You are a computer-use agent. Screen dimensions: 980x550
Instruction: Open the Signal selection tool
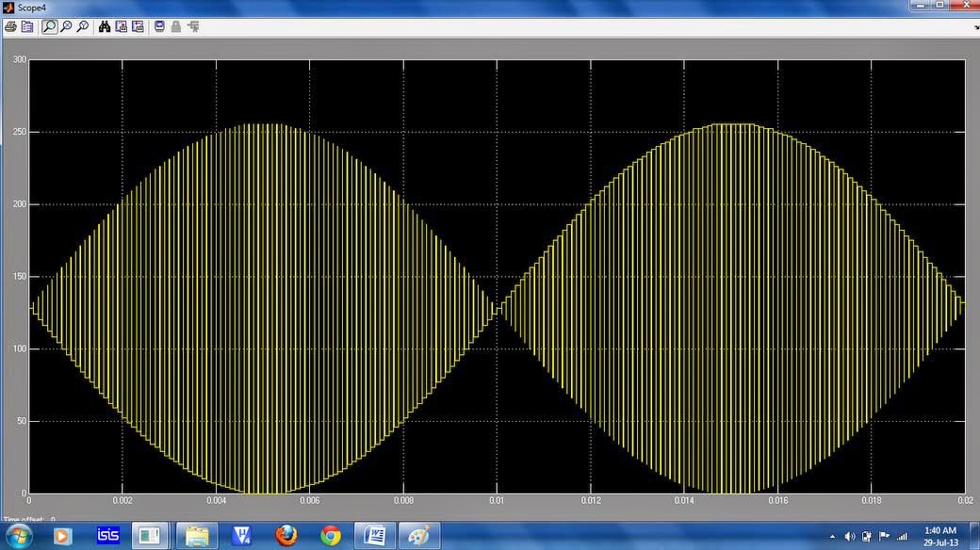coord(193,27)
